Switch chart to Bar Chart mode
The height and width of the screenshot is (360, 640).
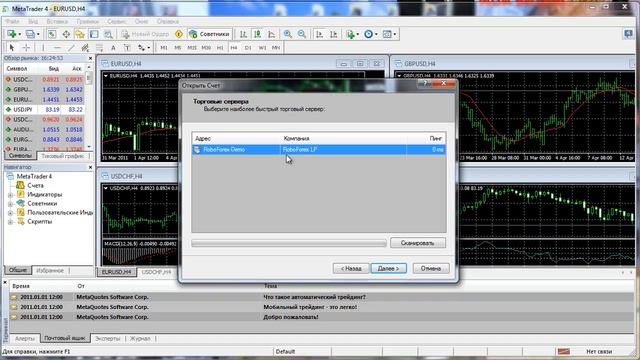point(243,34)
